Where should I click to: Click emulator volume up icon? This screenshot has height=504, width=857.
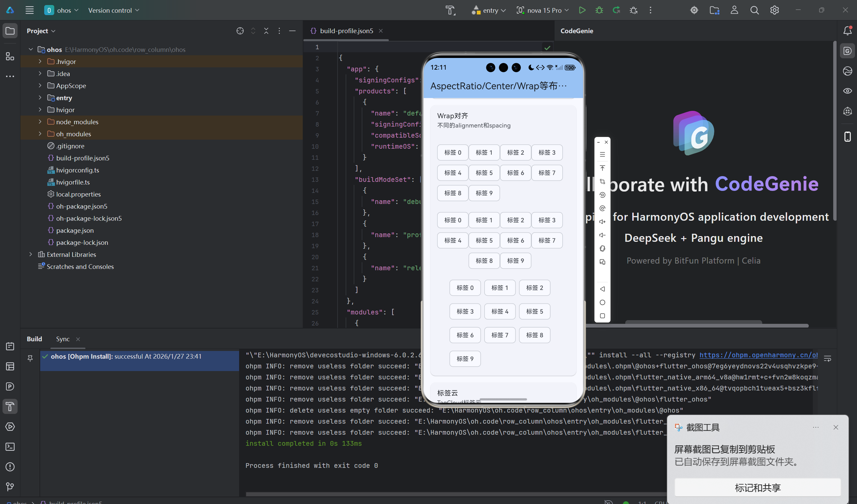(602, 222)
